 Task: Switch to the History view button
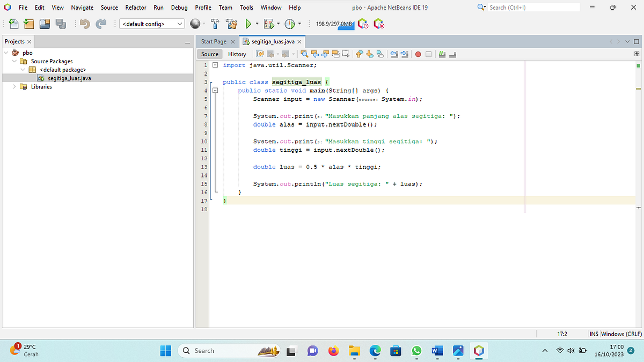click(x=237, y=54)
